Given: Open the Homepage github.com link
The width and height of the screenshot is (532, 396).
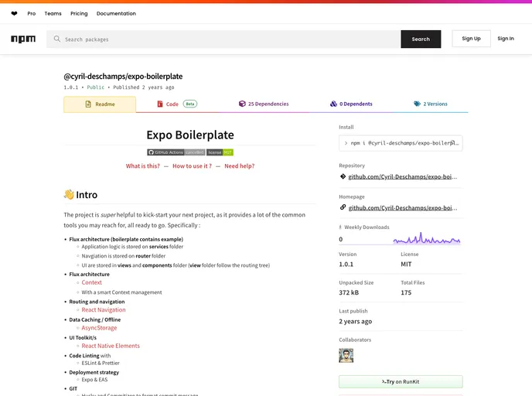Looking at the screenshot, I should coord(403,208).
